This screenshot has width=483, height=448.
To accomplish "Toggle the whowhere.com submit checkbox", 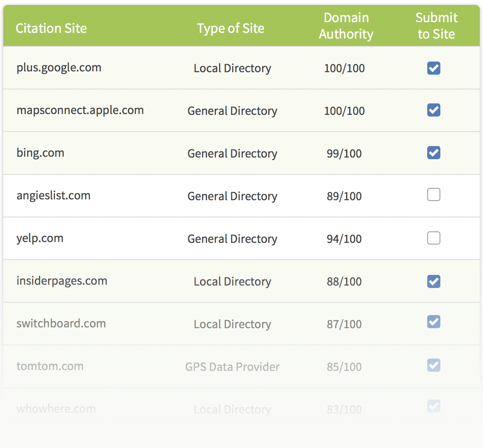I will 433,406.
